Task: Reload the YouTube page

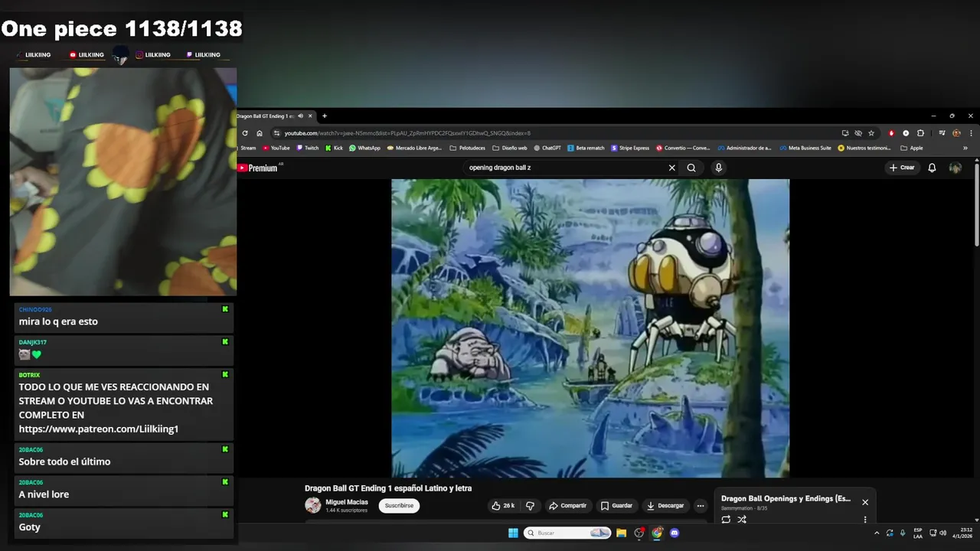Action: [245, 132]
